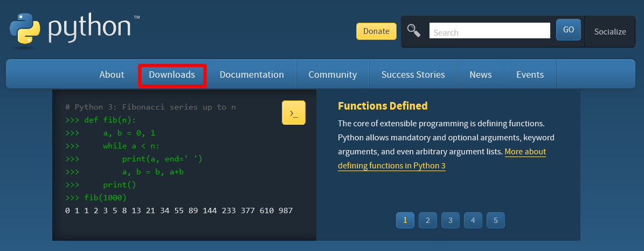Image resolution: width=644 pixels, height=251 pixels.
Task: Select slide 2 in carousel pager
Action: (x=427, y=220)
